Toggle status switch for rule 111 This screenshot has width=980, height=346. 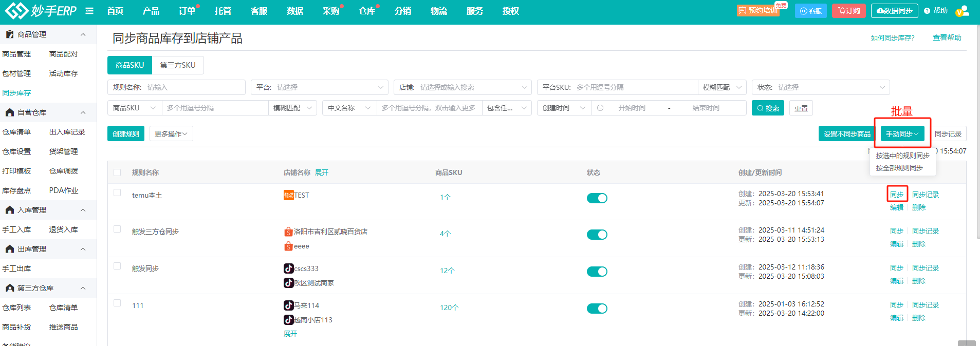[597, 309]
